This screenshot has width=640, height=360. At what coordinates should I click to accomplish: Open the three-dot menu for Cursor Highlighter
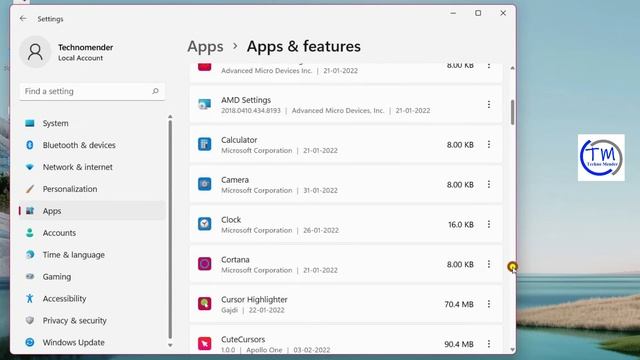[489, 304]
